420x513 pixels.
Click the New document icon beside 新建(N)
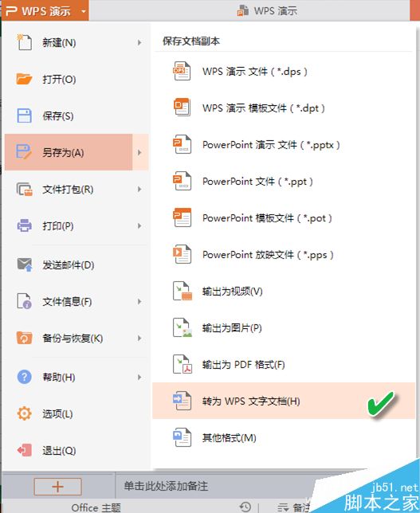click(x=24, y=42)
